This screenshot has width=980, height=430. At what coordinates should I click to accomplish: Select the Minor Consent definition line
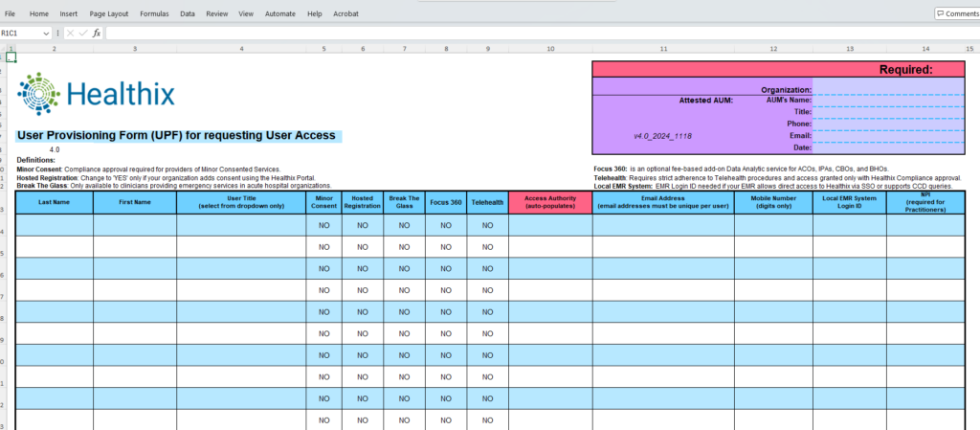pyautogui.click(x=148, y=169)
